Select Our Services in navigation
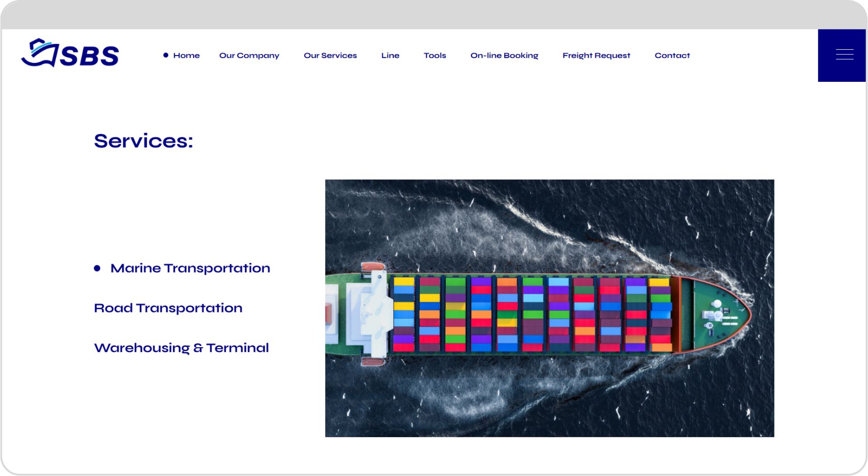 coord(330,55)
